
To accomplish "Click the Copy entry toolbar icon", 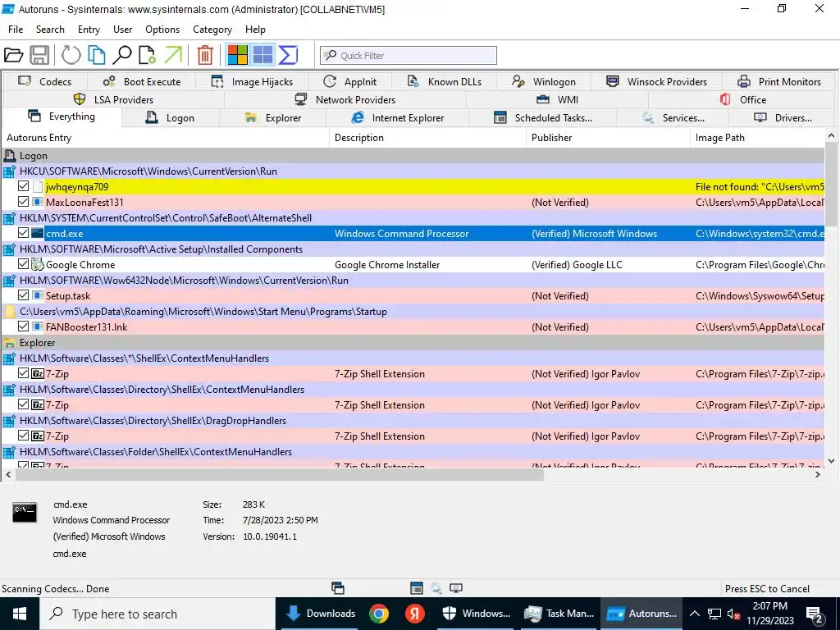I will point(97,55).
